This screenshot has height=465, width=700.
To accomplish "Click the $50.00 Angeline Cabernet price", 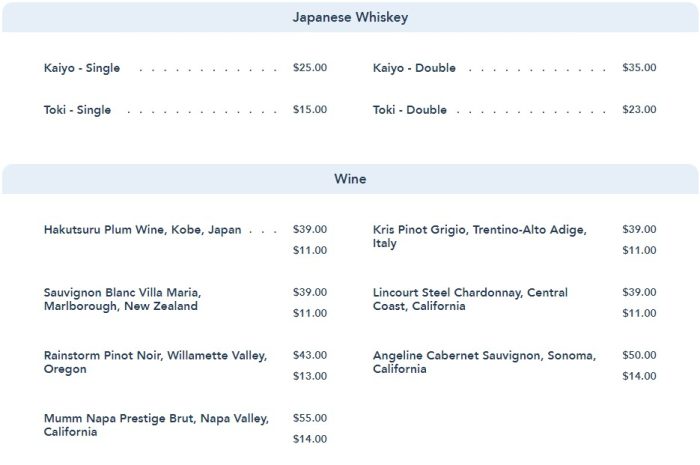I will point(639,355).
